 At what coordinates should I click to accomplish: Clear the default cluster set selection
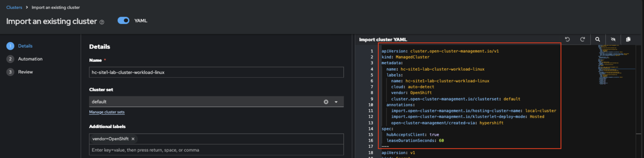point(326,102)
